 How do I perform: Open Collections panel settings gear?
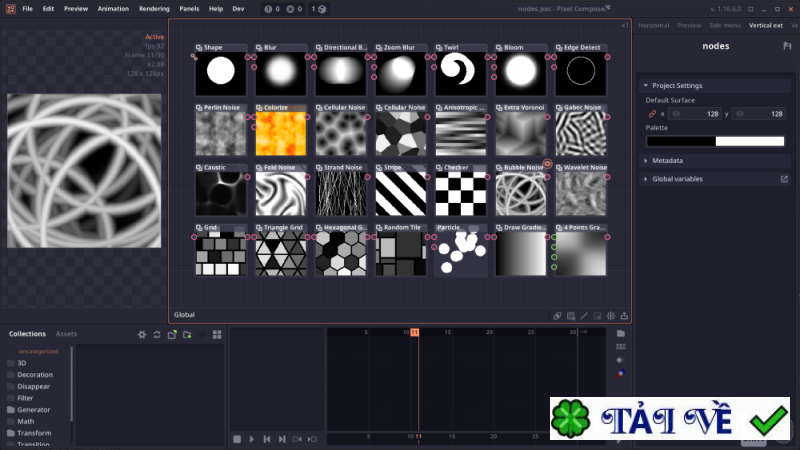pyautogui.click(x=142, y=334)
